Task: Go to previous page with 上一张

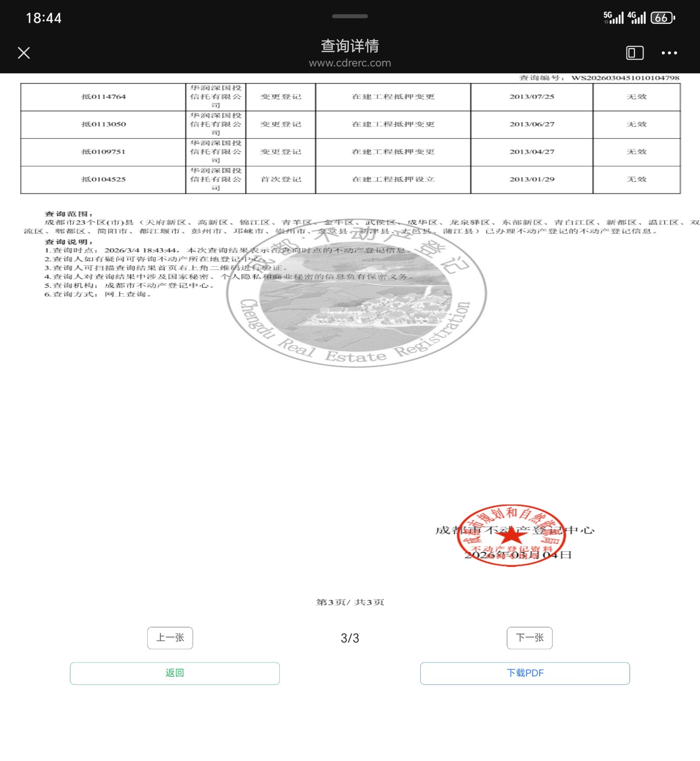Action: [x=170, y=638]
